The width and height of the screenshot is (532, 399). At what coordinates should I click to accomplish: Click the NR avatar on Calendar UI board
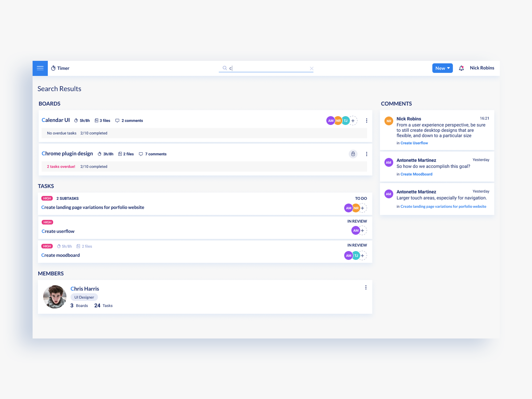[338, 120]
